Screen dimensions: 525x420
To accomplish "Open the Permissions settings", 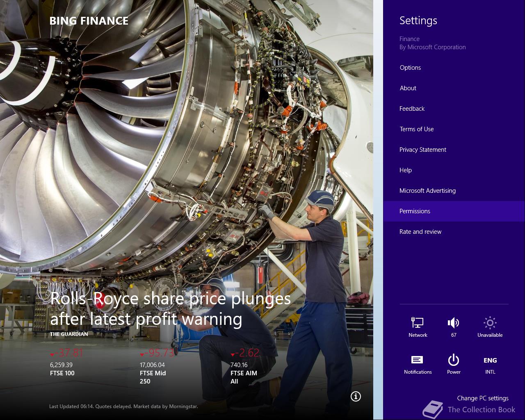I will 454,211.
